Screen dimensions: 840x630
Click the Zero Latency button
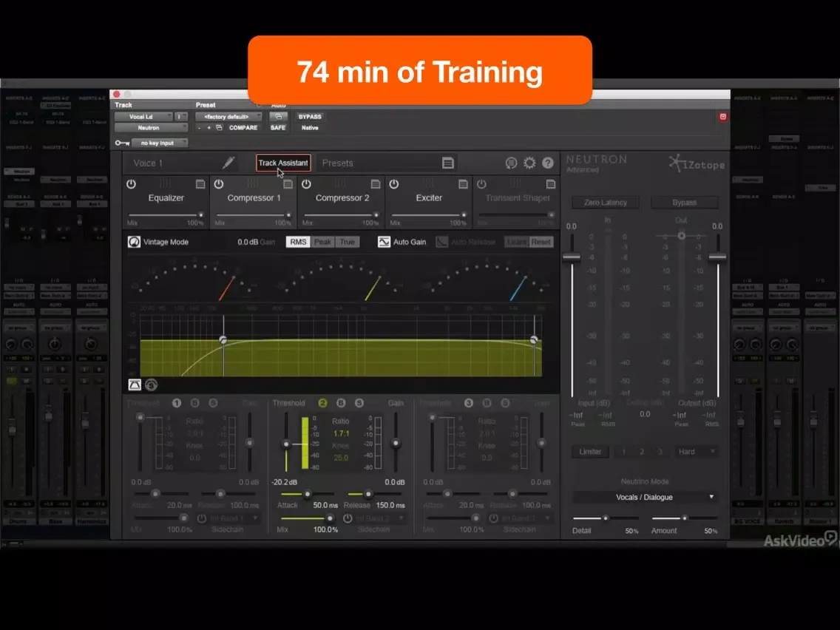click(606, 203)
